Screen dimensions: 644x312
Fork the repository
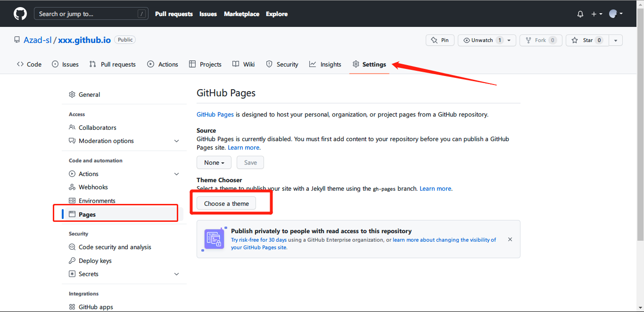click(x=541, y=40)
